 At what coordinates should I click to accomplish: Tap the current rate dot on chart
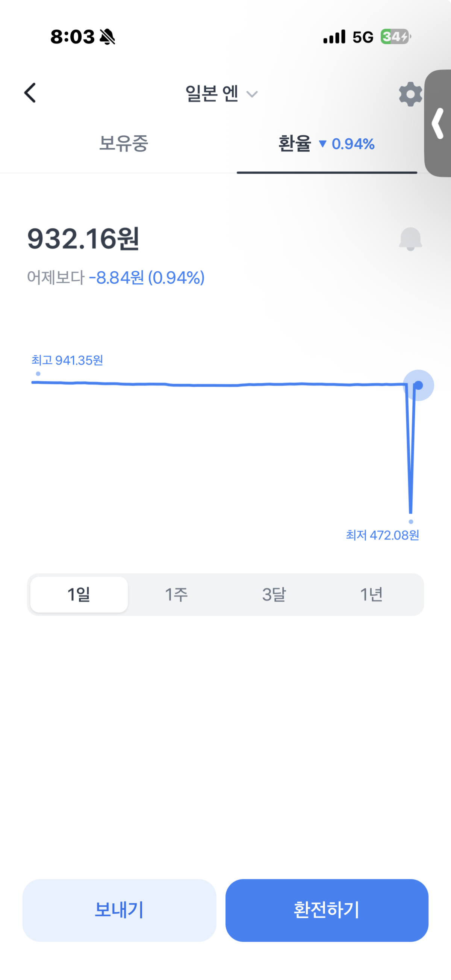(x=418, y=386)
